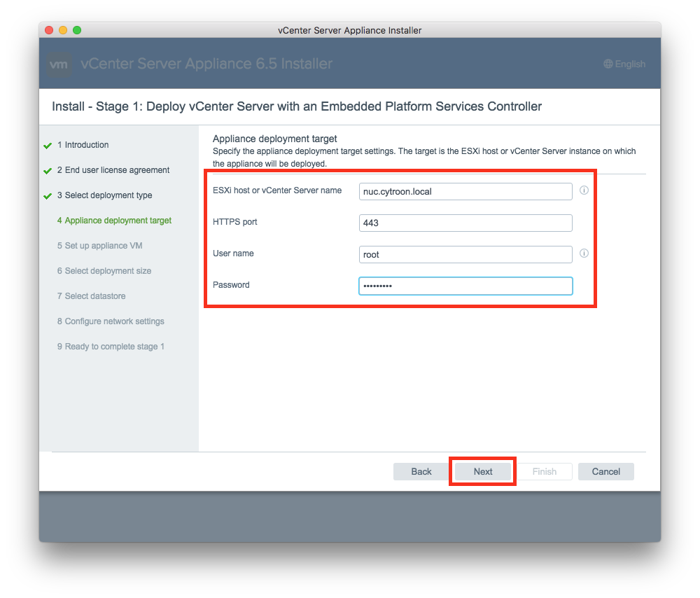The height and width of the screenshot is (598, 700).
Task: Select step 4 Appliance deployment target
Action: click(114, 221)
